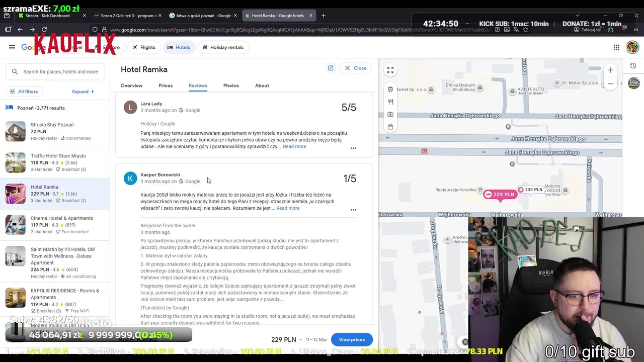The width and height of the screenshot is (644, 362).
Task: Open the Google main menu hamburger
Action: click(12, 47)
